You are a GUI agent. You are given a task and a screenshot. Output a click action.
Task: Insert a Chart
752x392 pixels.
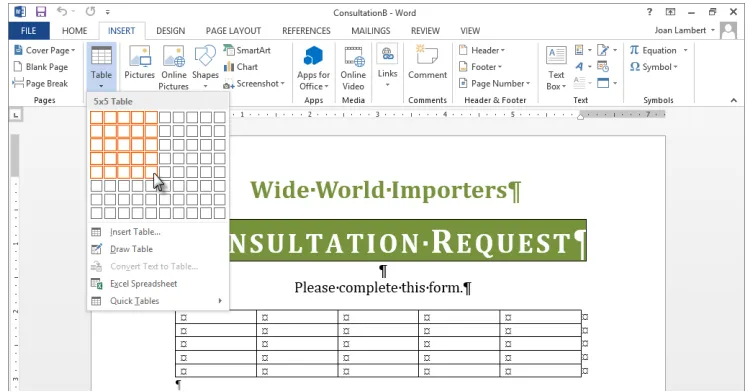pyautogui.click(x=241, y=67)
